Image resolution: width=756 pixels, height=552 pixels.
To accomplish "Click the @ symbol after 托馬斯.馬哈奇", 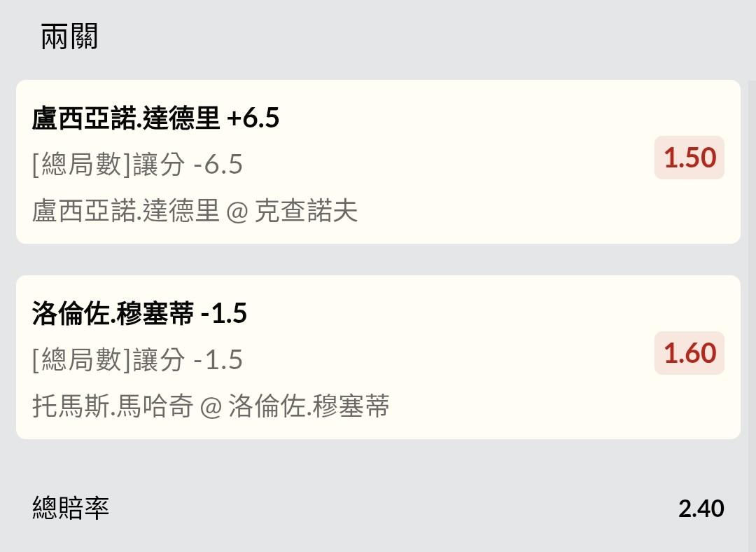I will coord(211,407).
